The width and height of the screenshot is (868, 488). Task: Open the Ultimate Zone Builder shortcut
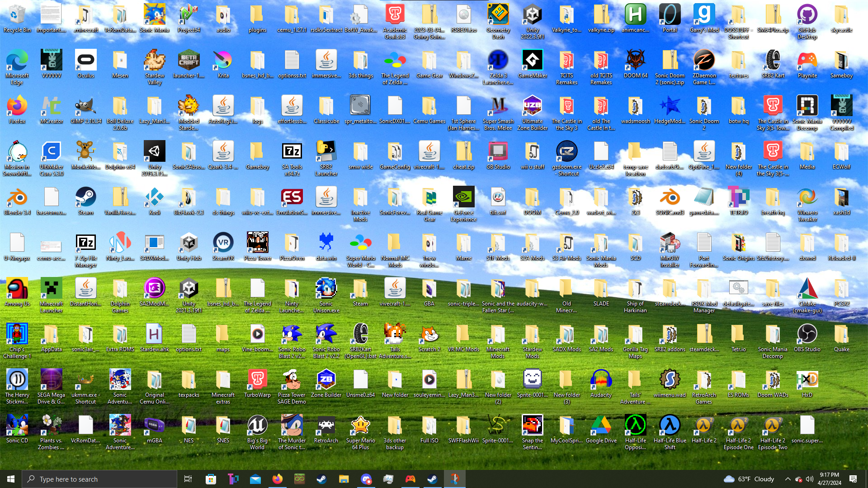[533, 113]
